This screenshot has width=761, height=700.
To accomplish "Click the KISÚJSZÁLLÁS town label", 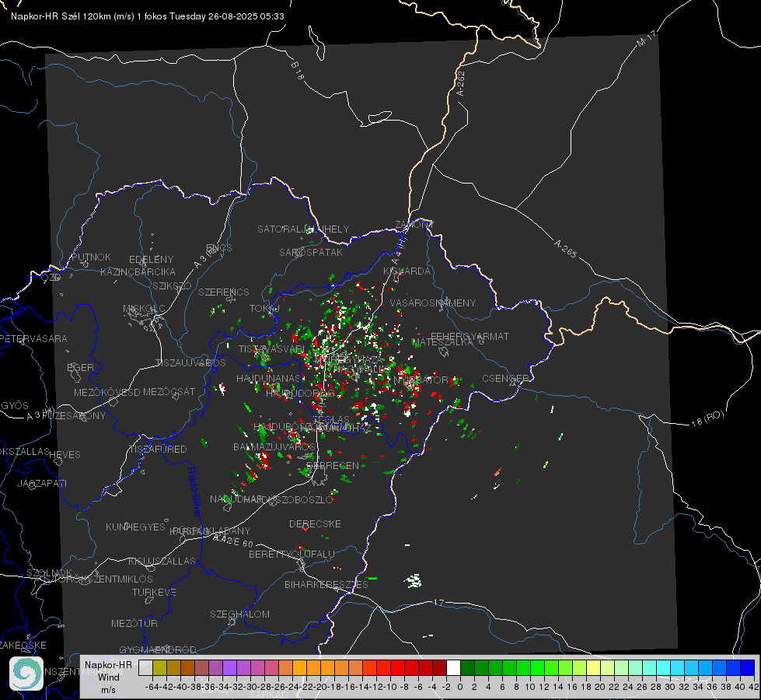I will click(x=162, y=561).
